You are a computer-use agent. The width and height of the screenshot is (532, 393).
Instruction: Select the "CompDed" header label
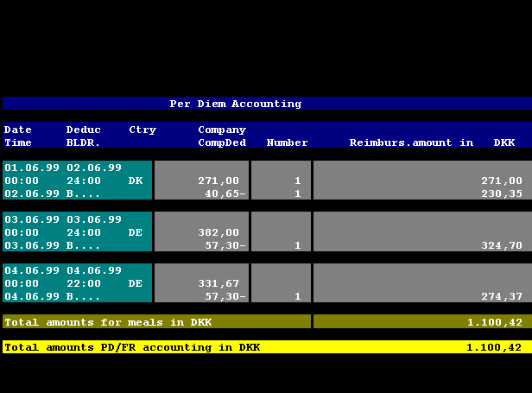click(x=222, y=143)
